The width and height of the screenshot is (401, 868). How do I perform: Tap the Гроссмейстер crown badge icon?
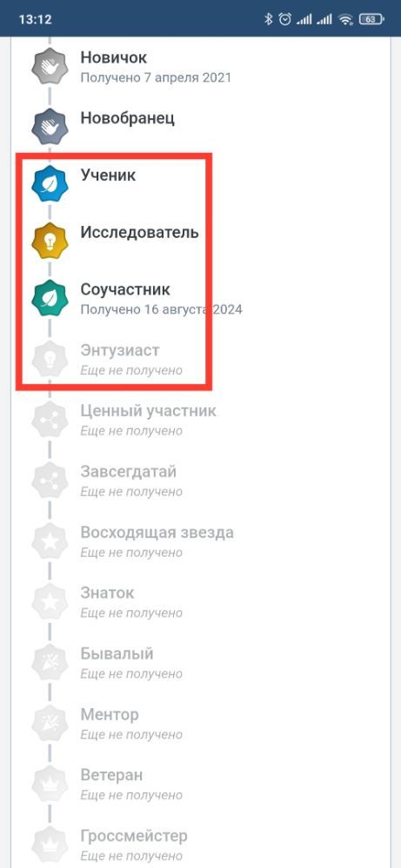tap(50, 845)
